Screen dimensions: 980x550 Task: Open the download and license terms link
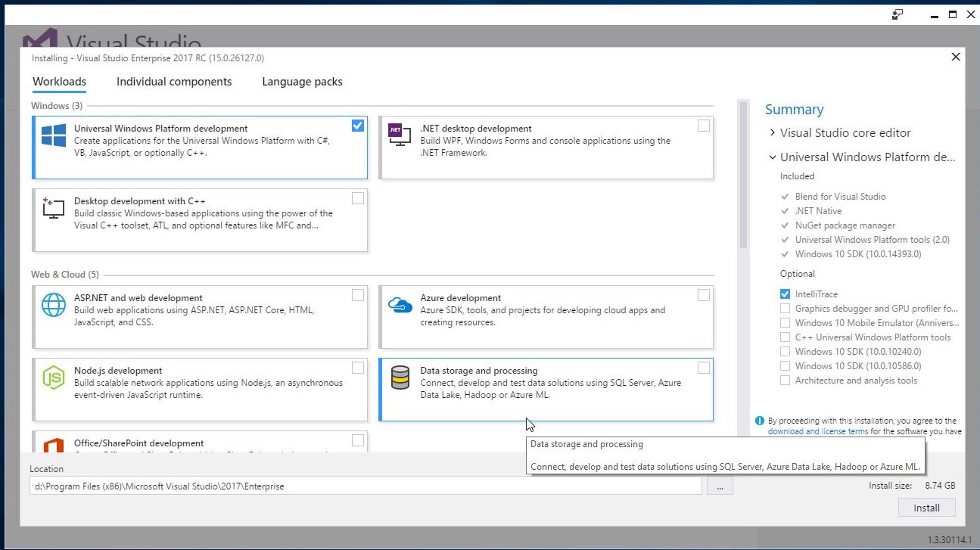tap(818, 431)
